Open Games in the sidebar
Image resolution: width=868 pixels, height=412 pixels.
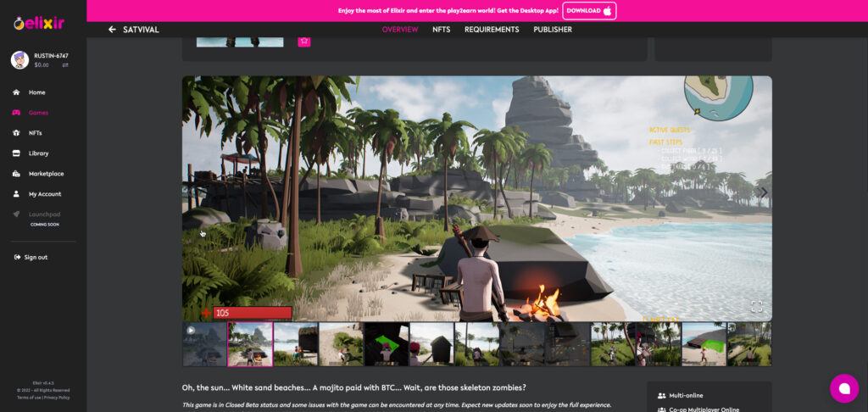click(38, 113)
